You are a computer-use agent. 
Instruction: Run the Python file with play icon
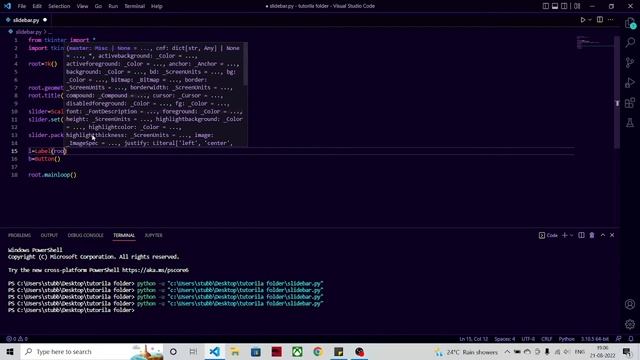tap(583, 20)
